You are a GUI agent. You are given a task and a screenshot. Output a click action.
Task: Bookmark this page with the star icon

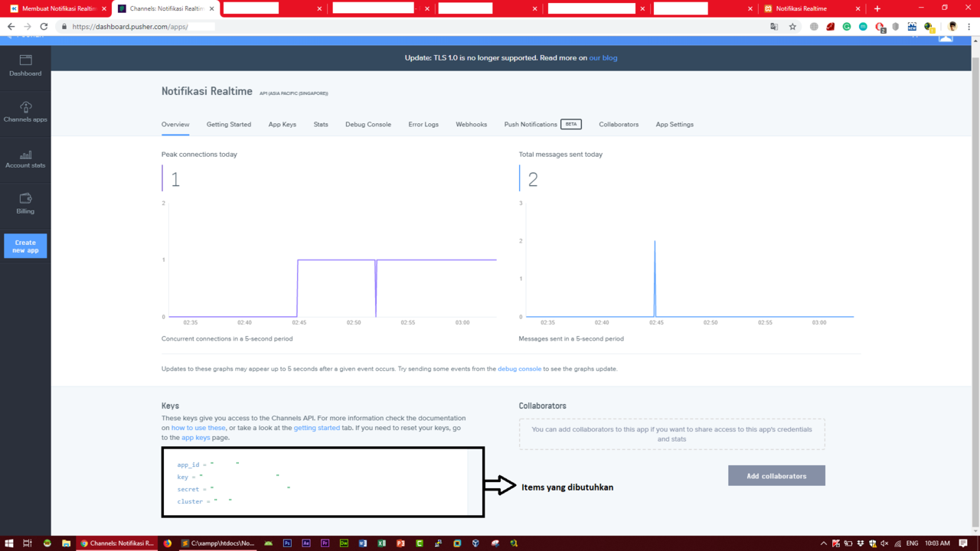(792, 27)
